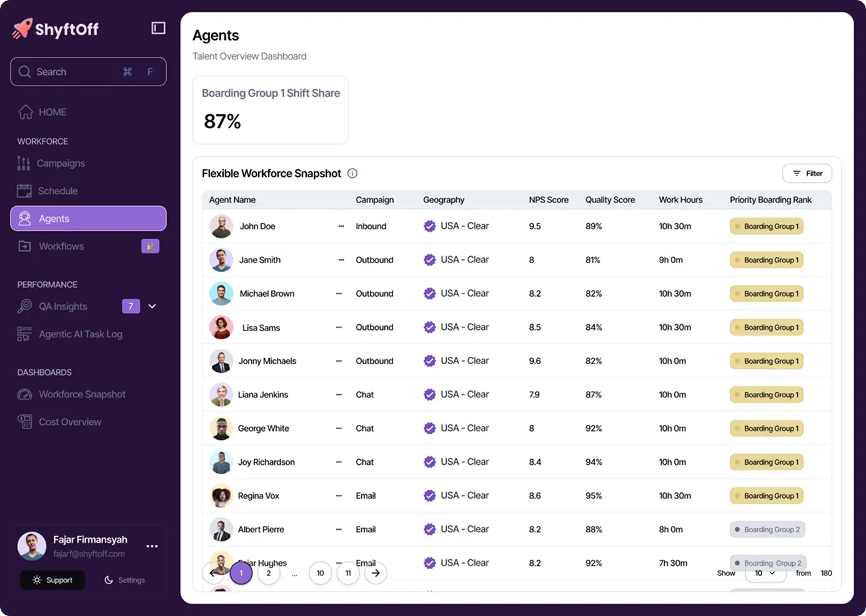
Task: Click info icon beside Flexible Workforce Snapshot
Action: click(x=352, y=173)
